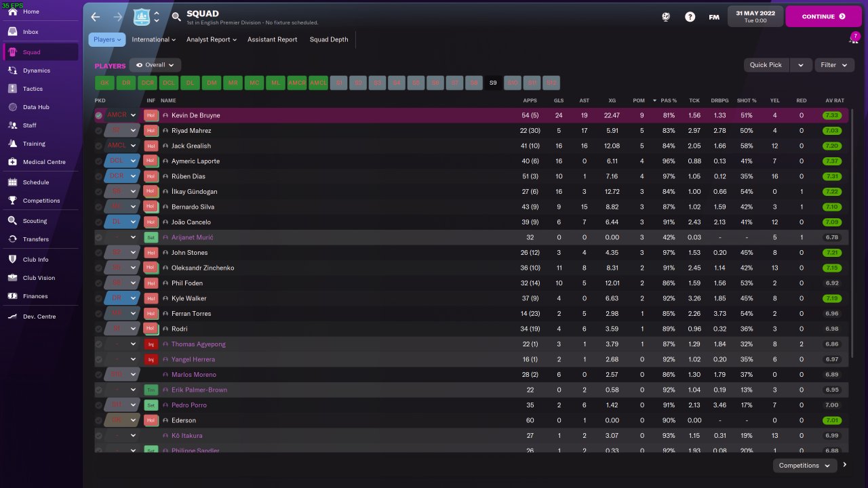Screen dimensions: 868x488
Task: Open the Medical Centre icon
Action: coord(12,162)
